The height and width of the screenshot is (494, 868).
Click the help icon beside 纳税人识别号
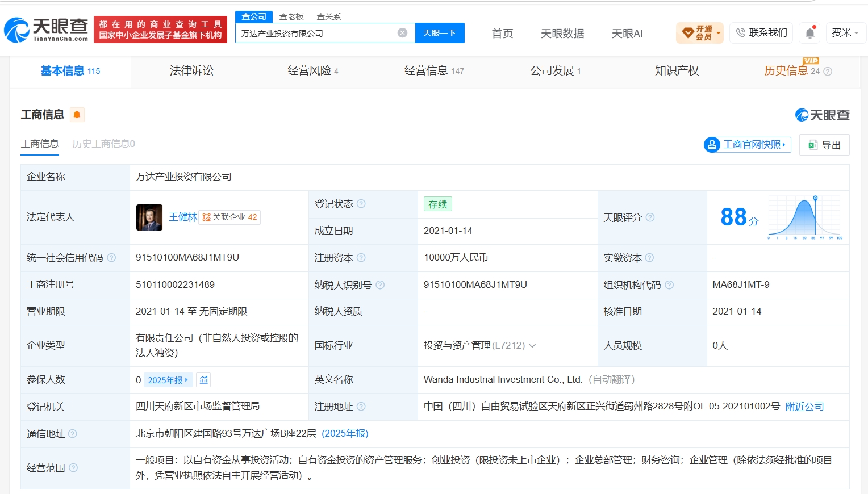pyautogui.click(x=381, y=285)
